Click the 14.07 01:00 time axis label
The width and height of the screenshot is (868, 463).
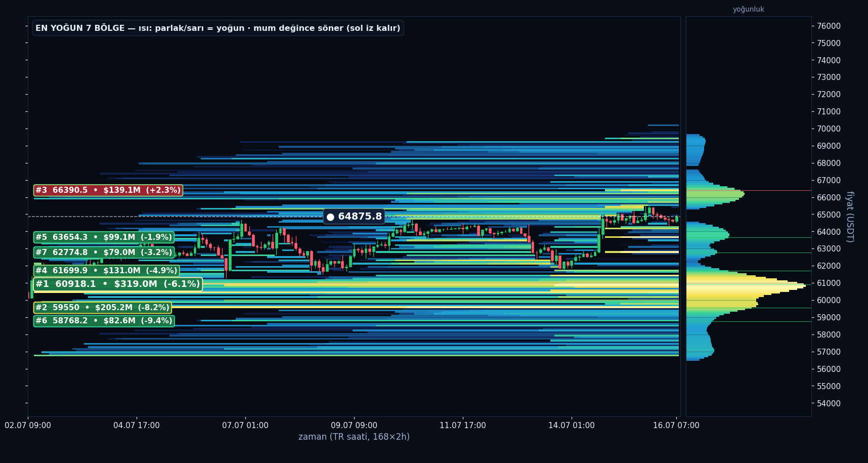pos(572,426)
